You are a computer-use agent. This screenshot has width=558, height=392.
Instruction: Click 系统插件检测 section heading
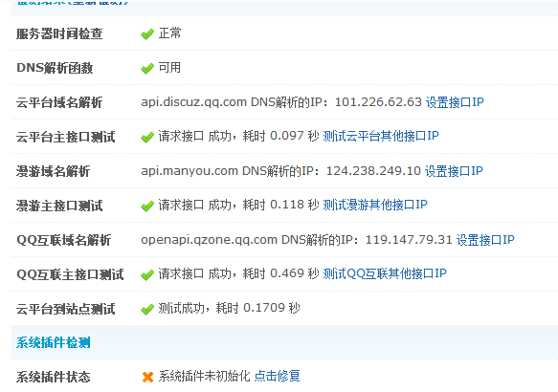[x=53, y=342]
